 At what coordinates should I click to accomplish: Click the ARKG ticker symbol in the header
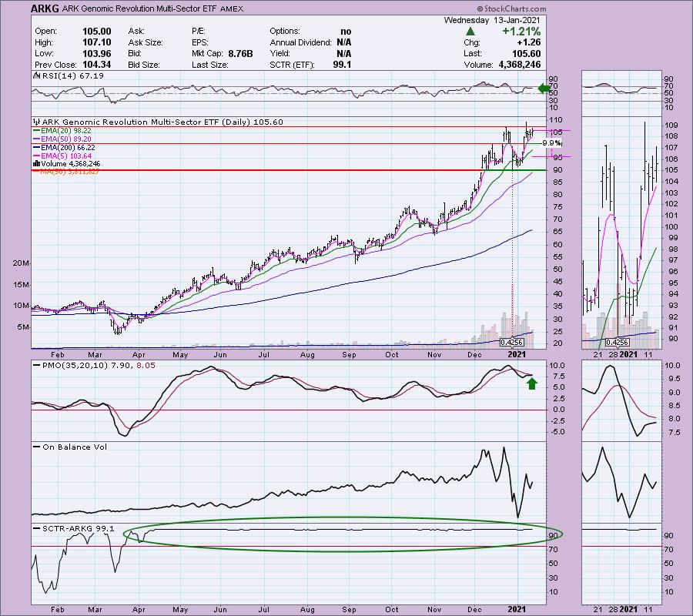point(45,8)
